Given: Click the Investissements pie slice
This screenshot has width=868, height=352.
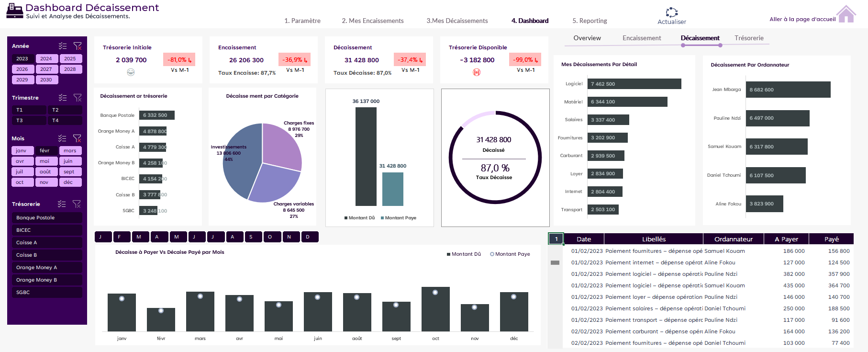Looking at the screenshot, I should tap(242, 163).
